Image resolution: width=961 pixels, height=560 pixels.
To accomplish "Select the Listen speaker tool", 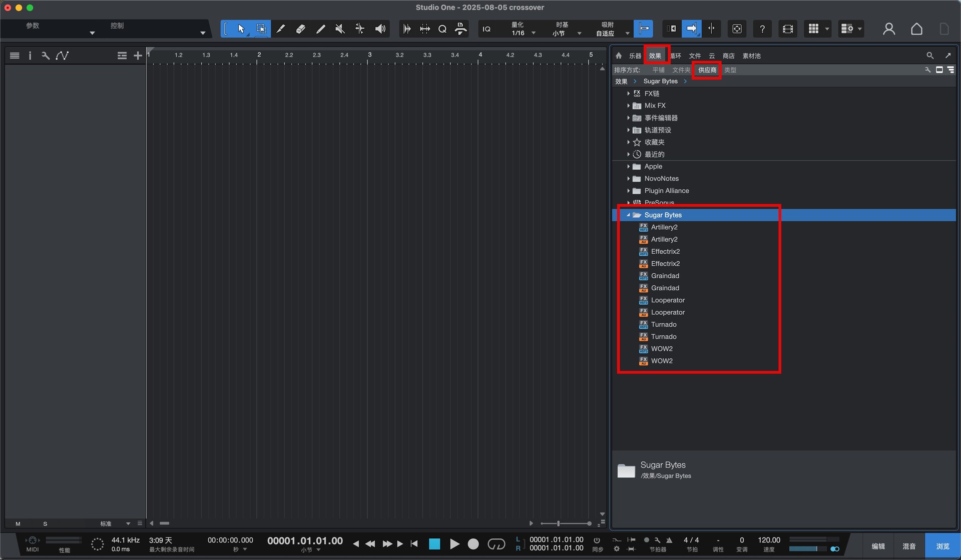I will click(380, 29).
